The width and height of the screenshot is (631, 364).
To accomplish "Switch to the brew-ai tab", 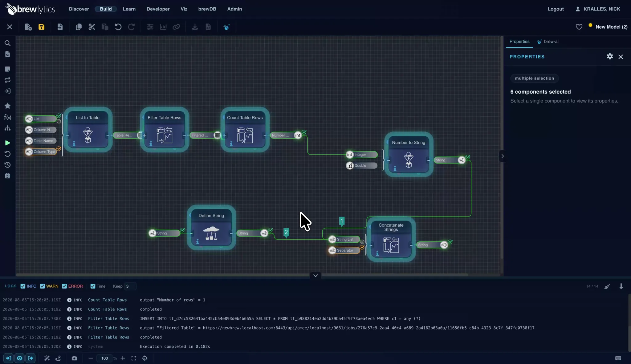I will pyautogui.click(x=548, y=42).
